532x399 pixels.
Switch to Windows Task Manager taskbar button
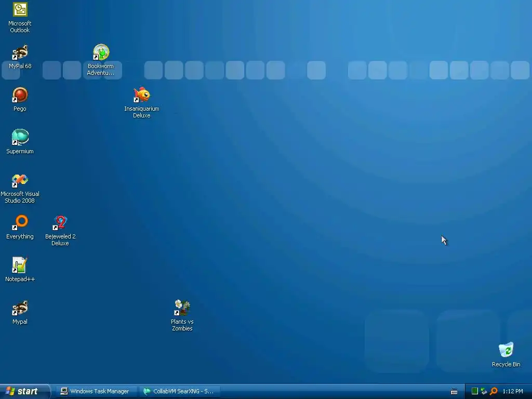tap(96, 391)
